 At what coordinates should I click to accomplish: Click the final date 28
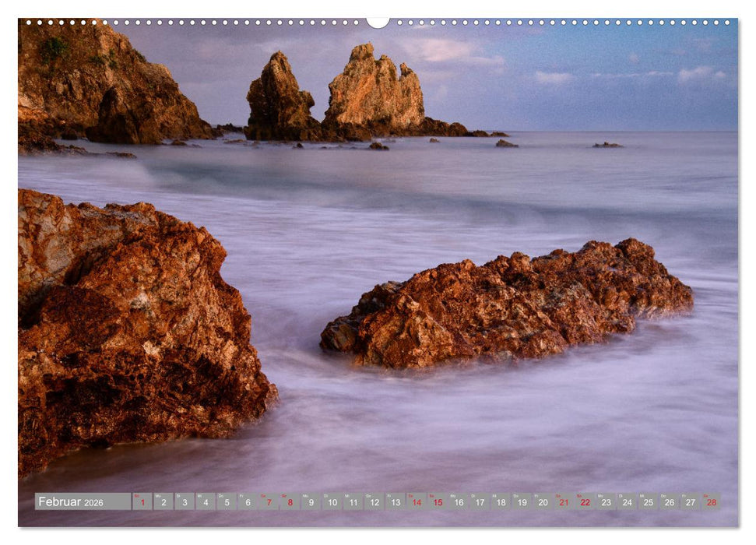711,501
